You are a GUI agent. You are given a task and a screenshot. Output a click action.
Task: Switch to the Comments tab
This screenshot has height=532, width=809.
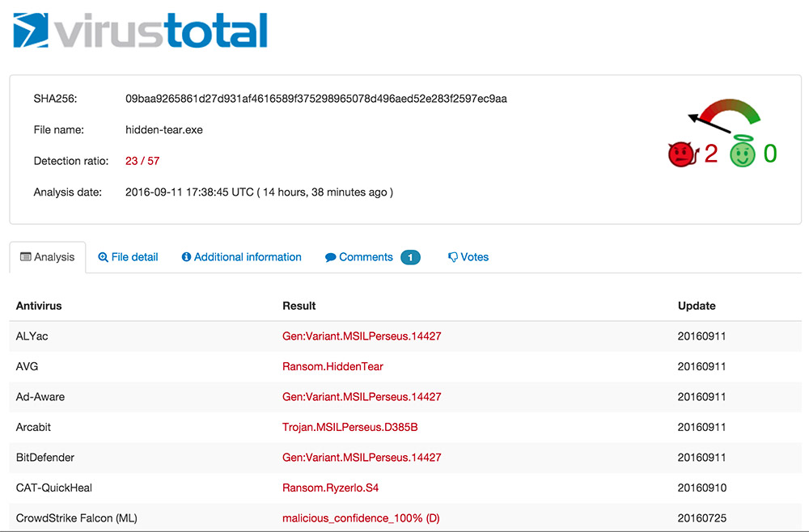[359, 257]
